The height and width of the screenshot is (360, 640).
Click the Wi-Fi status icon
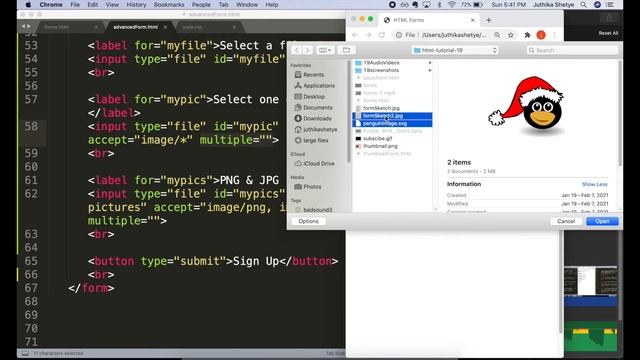click(x=451, y=5)
